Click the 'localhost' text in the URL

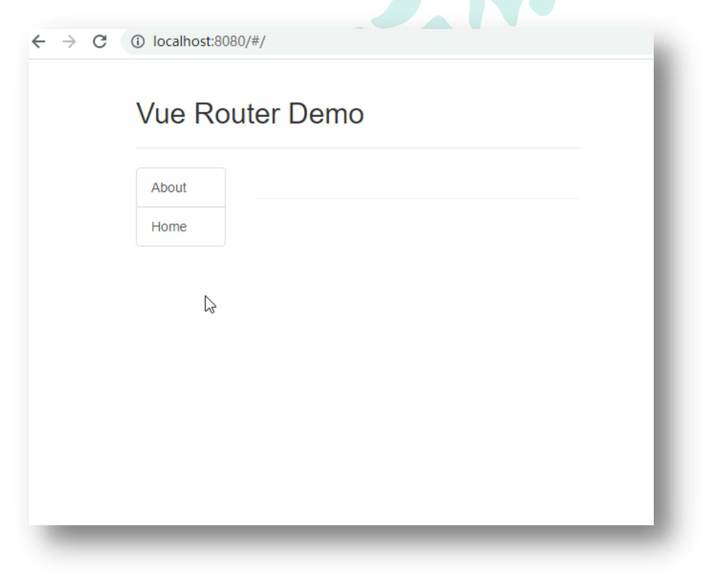[183, 41]
